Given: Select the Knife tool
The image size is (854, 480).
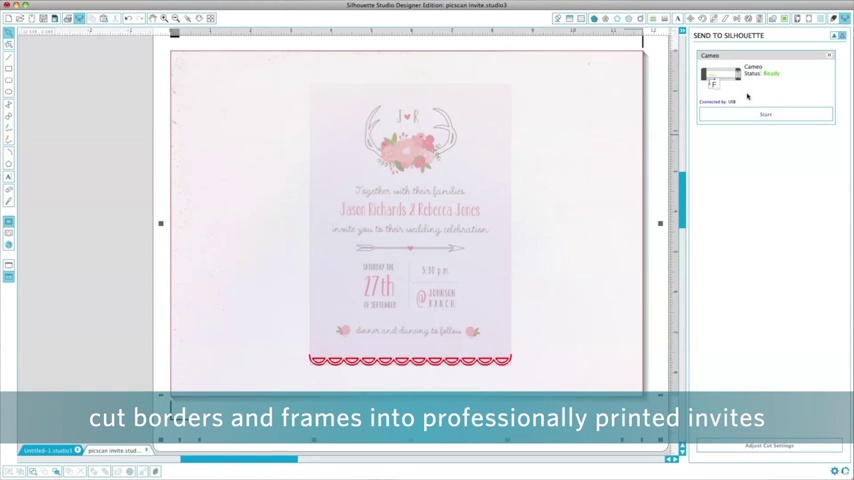Looking at the screenshot, I should (9, 202).
